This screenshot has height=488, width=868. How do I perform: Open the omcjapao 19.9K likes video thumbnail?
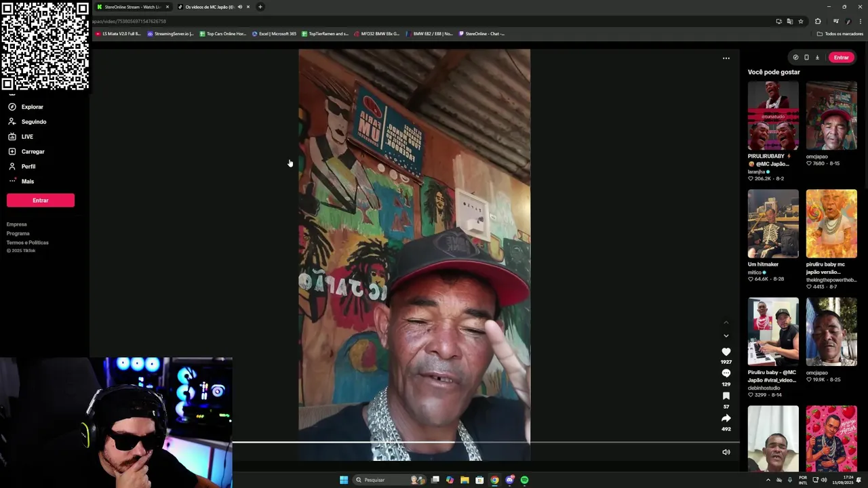(831, 332)
